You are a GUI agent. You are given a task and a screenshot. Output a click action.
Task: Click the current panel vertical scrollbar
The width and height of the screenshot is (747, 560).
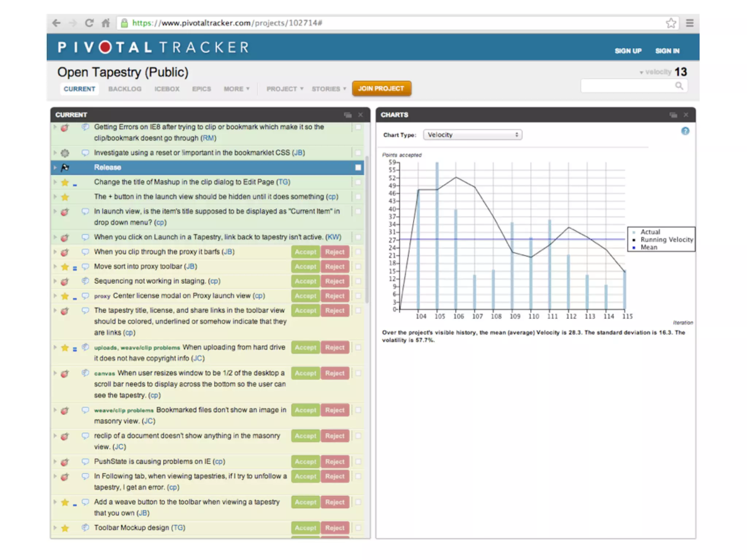pos(367,230)
